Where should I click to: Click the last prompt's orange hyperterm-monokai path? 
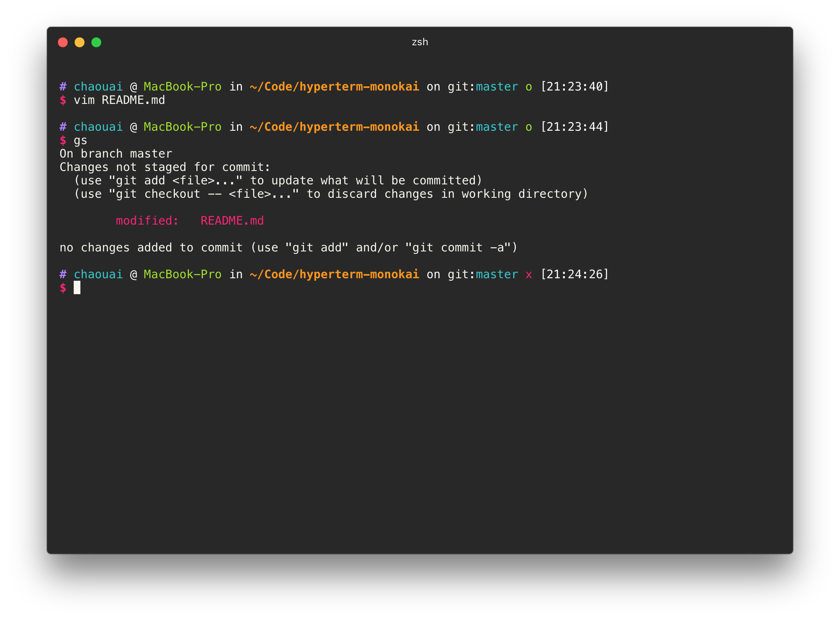[334, 274]
